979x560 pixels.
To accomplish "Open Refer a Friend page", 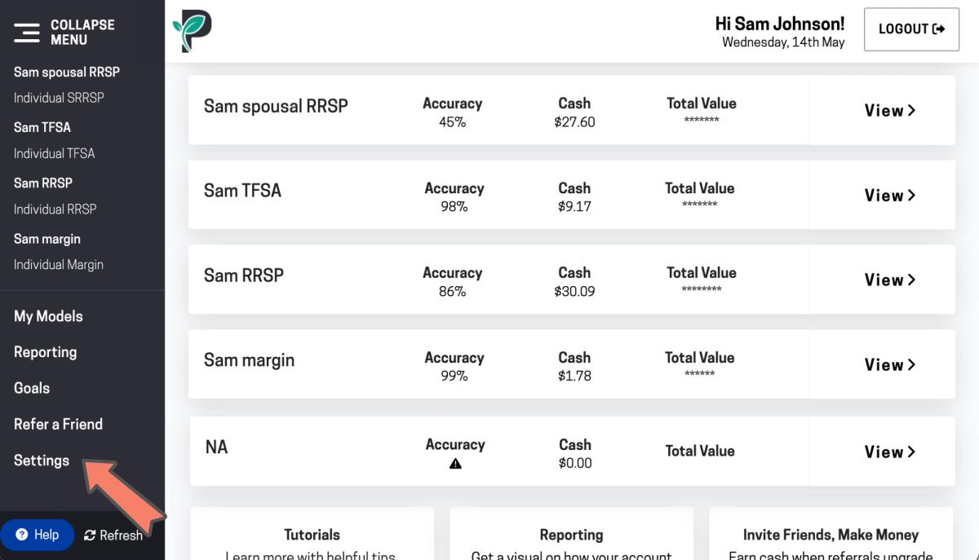I will [58, 424].
